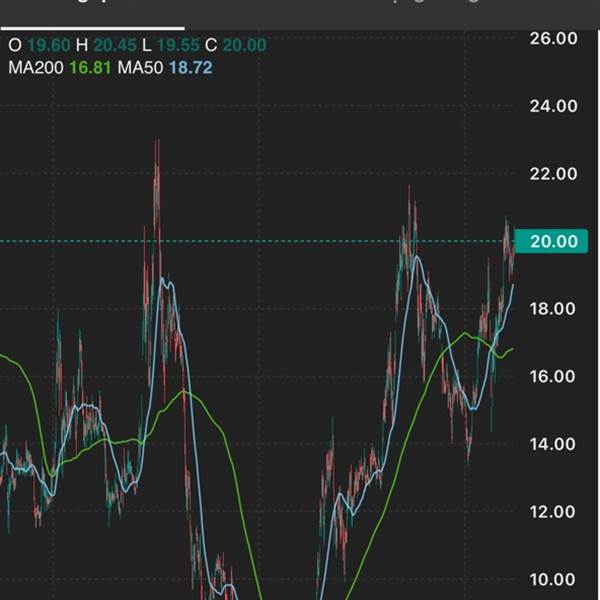600x600 pixels.
Task: Click the 10.00 price axis label
Action: [552, 580]
